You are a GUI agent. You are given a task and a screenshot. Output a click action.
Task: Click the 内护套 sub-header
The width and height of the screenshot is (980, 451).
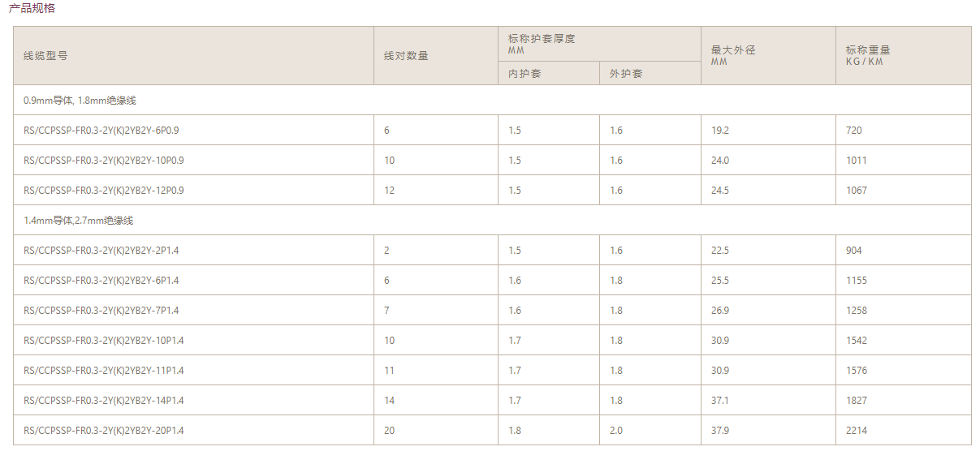[525, 74]
